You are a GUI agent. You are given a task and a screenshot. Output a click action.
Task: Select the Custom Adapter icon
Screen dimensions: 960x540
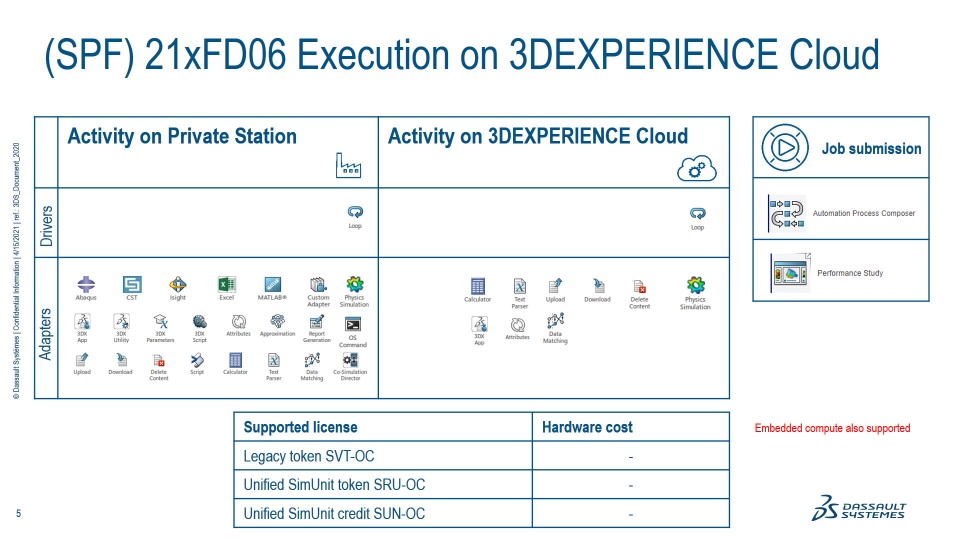[318, 284]
